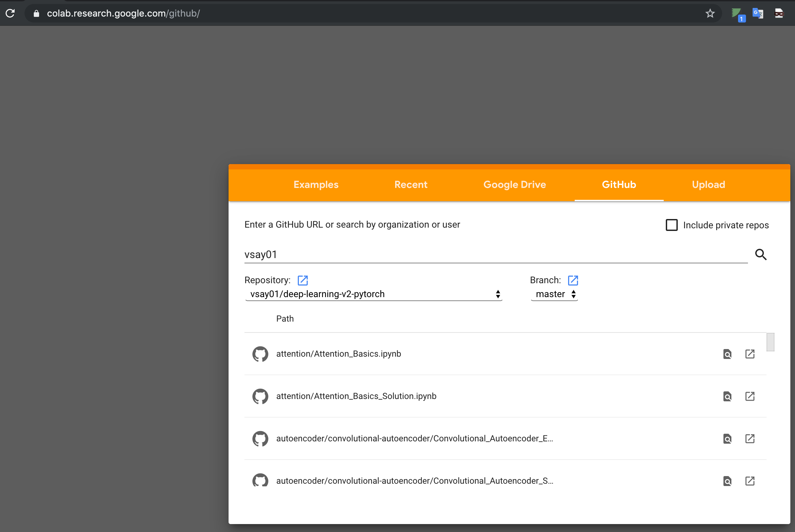Screen dimensions: 795x532
Task: Preview Attention_Basics.ipynb with magnifier file icon
Action: pos(727,354)
